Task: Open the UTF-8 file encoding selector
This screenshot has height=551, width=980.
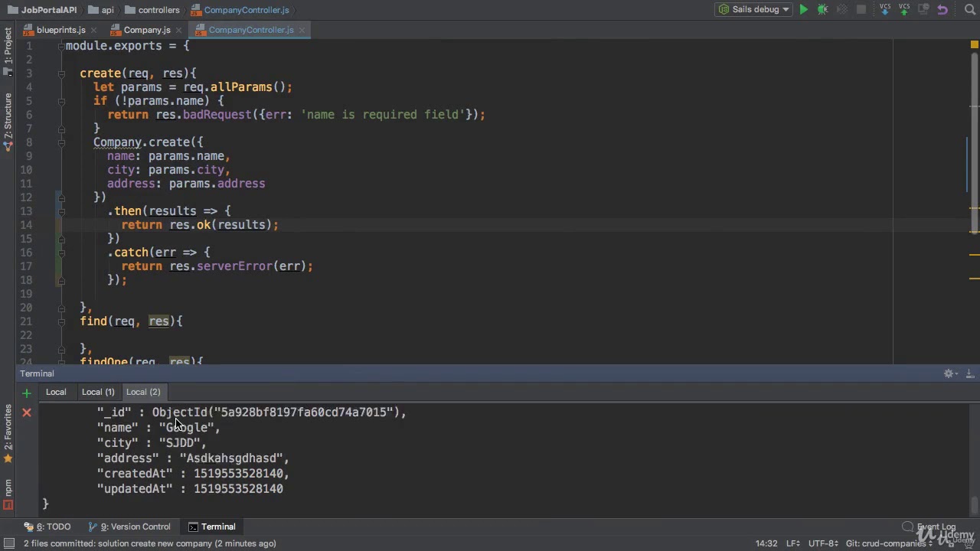Action: (x=823, y=543)
